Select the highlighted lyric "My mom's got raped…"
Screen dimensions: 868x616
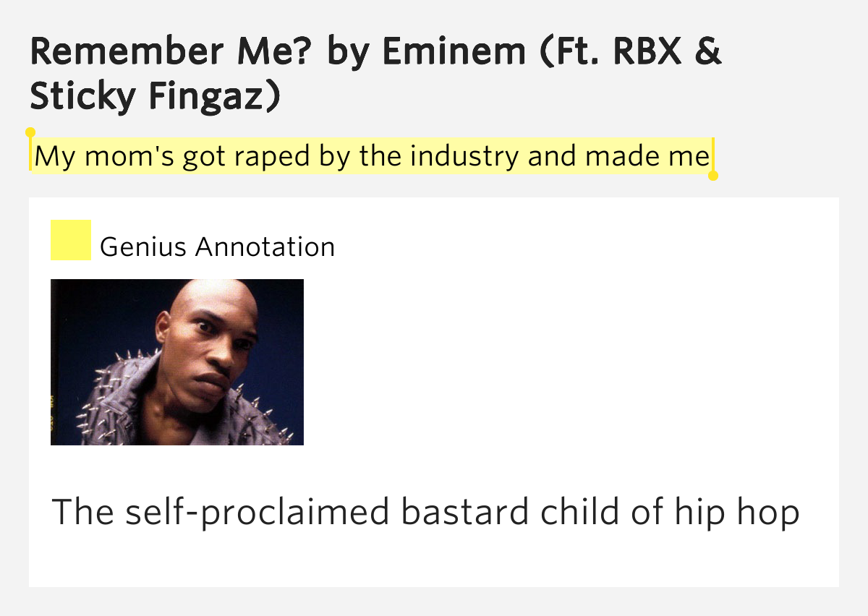372,156
